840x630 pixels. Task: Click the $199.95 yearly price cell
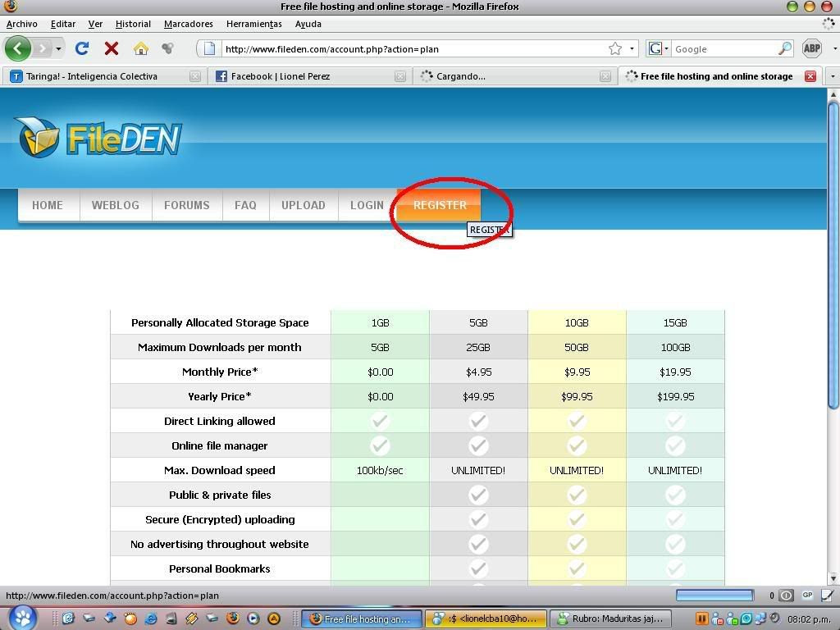point(675,396)
